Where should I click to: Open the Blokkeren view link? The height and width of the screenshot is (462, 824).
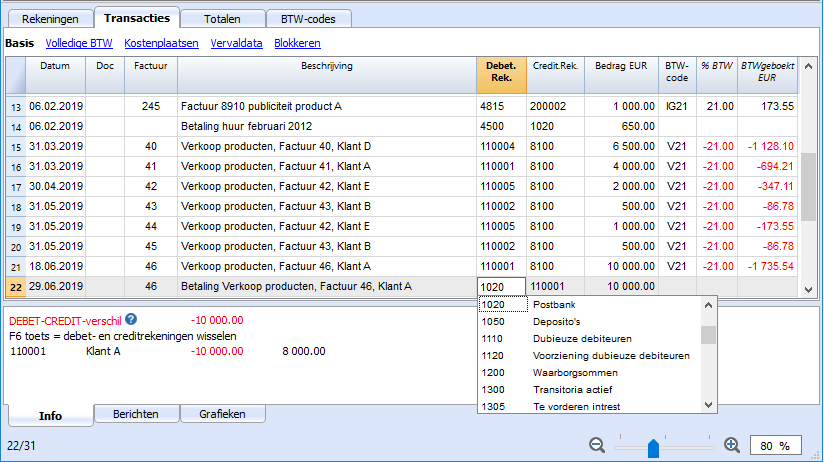(x=297, y=43)
